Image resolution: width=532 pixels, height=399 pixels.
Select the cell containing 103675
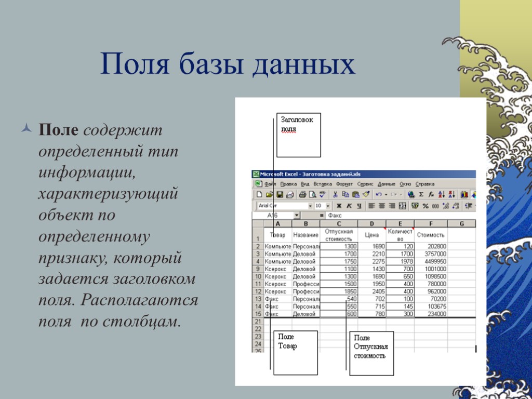(431, 307)
